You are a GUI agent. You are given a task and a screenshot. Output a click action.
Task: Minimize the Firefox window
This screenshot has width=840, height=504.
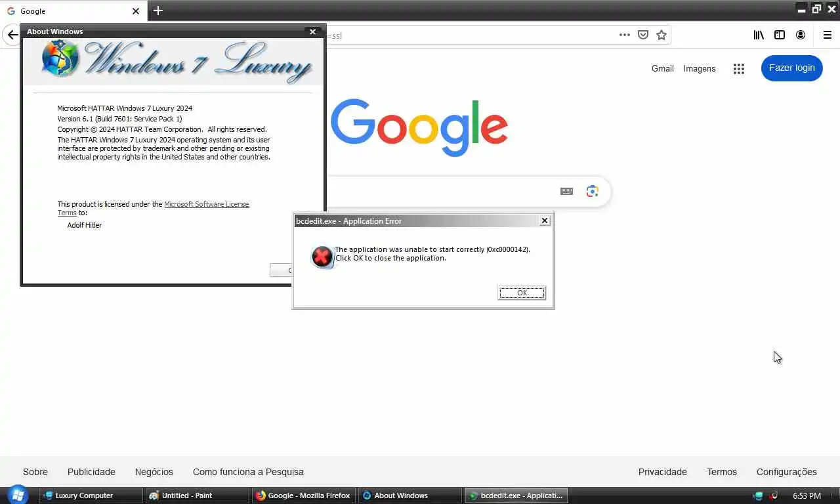pos(801,9)
